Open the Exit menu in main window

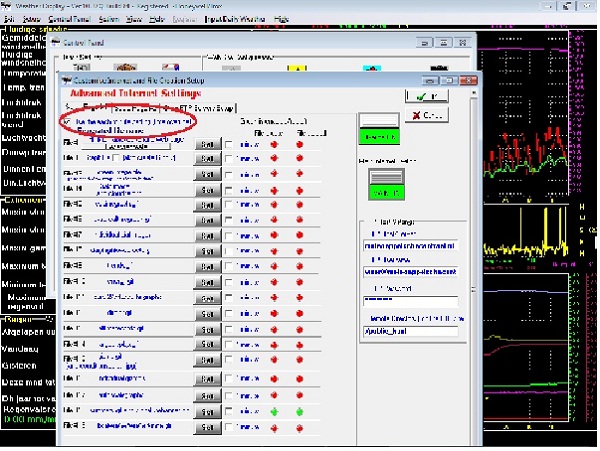[x=9, y=19]
